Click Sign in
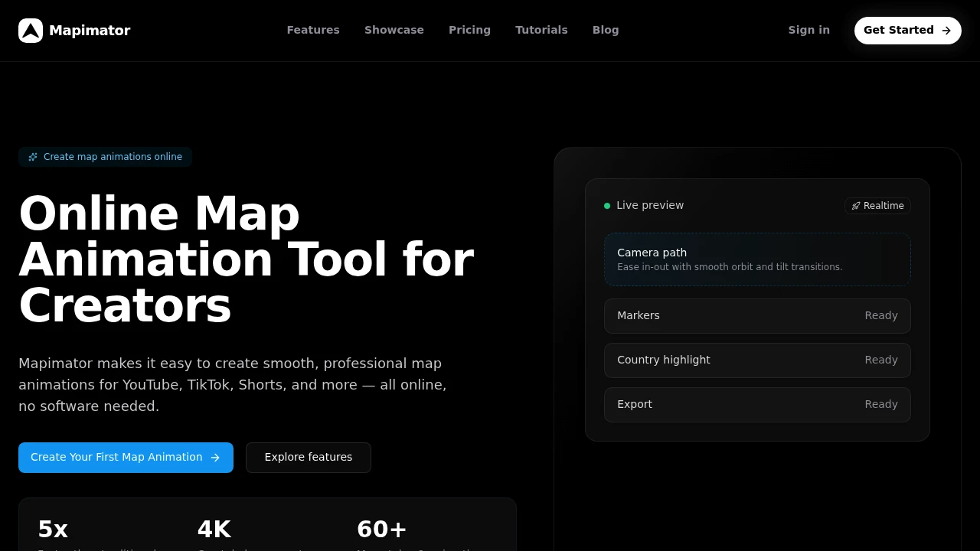 (x=809, y=30)
